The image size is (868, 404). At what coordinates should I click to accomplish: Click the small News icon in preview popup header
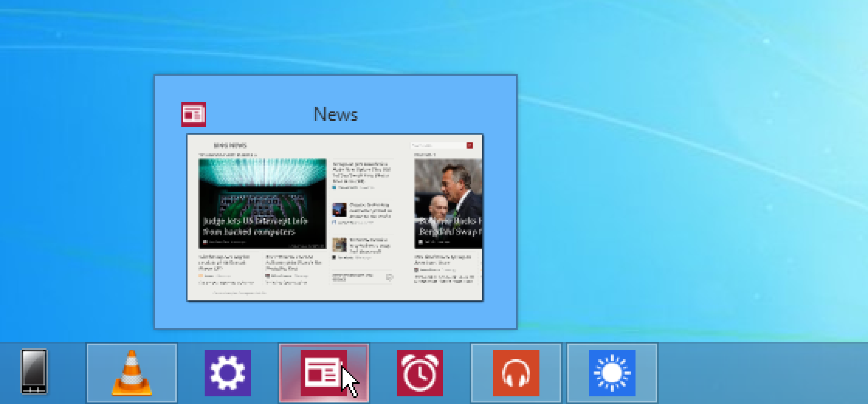click(x=193, y=114)
